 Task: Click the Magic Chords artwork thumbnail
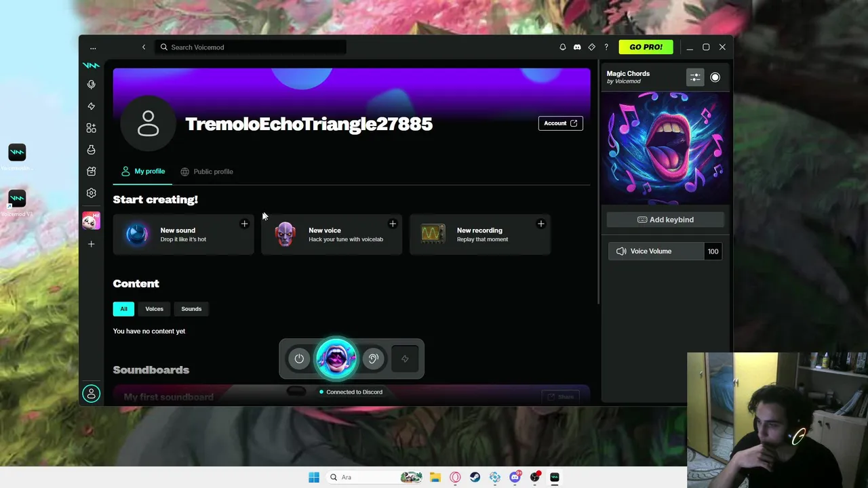coord(665,148)
